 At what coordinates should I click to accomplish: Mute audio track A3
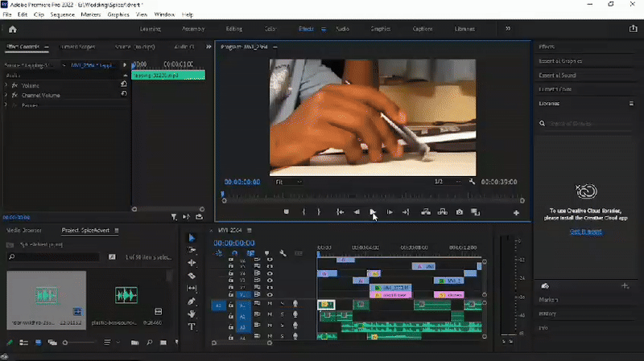(x=270, y=326)
